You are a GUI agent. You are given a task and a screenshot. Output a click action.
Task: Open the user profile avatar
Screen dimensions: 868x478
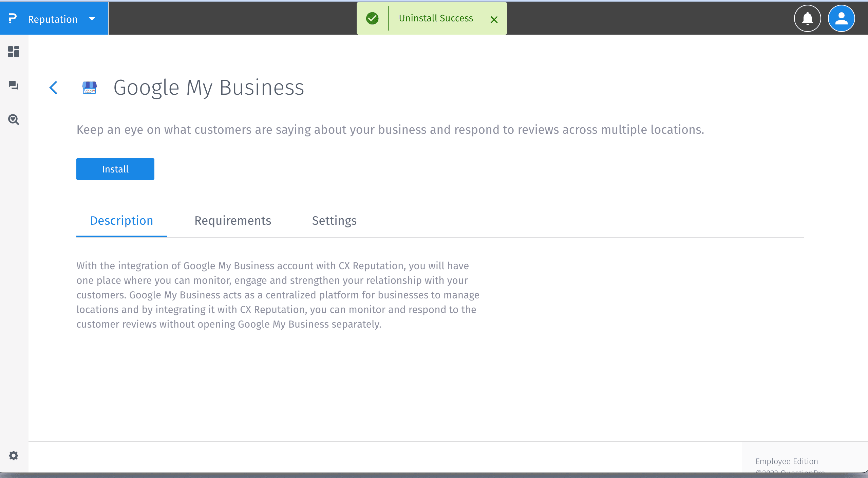[841, 18]
